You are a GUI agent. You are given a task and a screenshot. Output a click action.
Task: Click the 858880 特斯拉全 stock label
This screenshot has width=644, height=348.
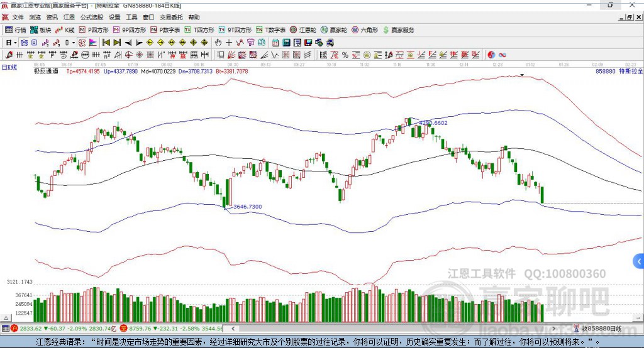[619, 71]
